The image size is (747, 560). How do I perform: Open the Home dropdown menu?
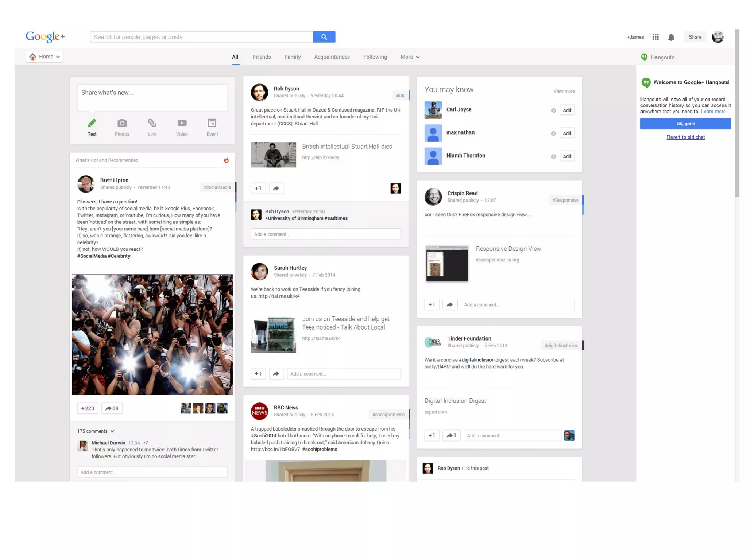(44, 57)
